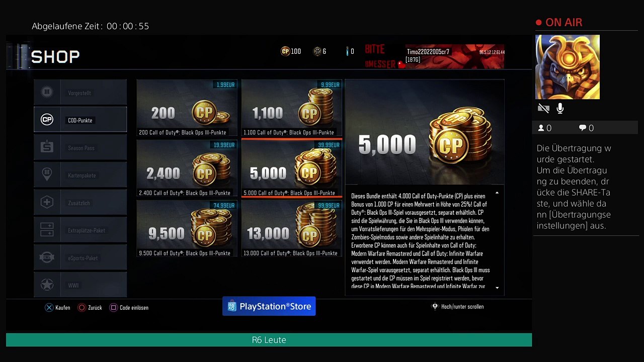Open the eSports-Paket icon
Viewport: 644px width, 362px height.
(x=47, y=257)
